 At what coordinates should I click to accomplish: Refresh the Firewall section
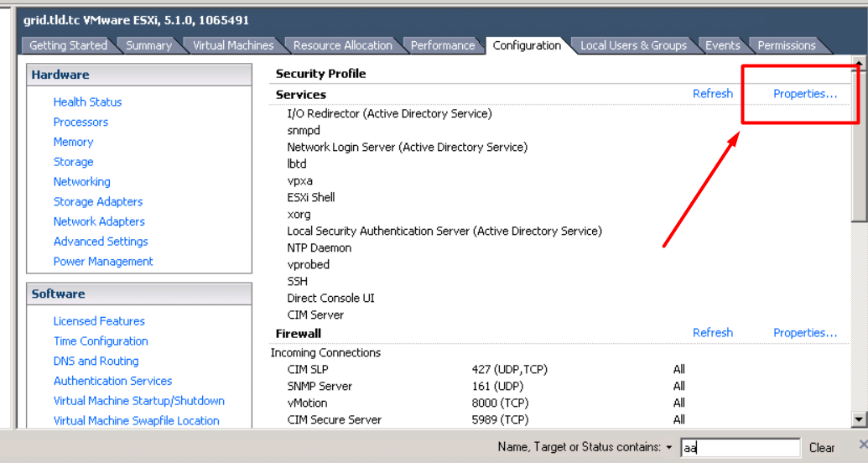[x=713, y=333]
